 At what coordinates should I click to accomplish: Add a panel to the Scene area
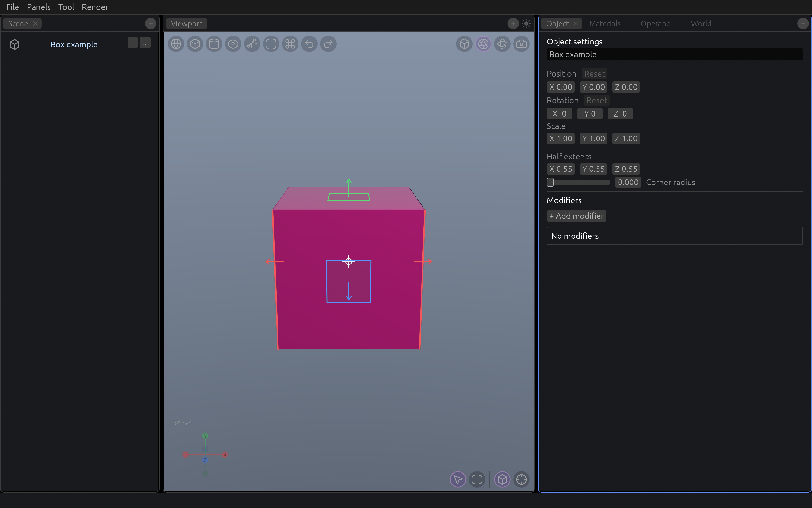pyautogui.click(x=151, y=23)
